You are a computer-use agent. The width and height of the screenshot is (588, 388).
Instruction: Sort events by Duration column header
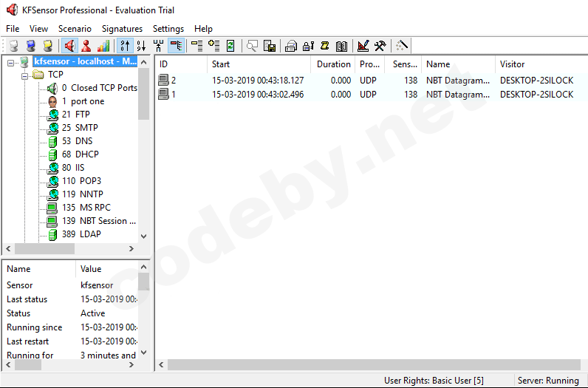pyautogui.click(x=332, y=64)
